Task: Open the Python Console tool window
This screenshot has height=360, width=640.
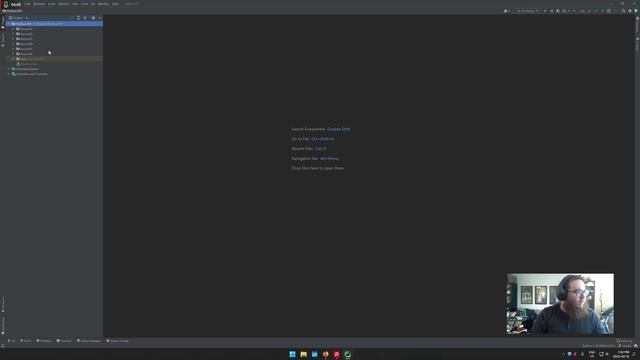Action: 118,341
